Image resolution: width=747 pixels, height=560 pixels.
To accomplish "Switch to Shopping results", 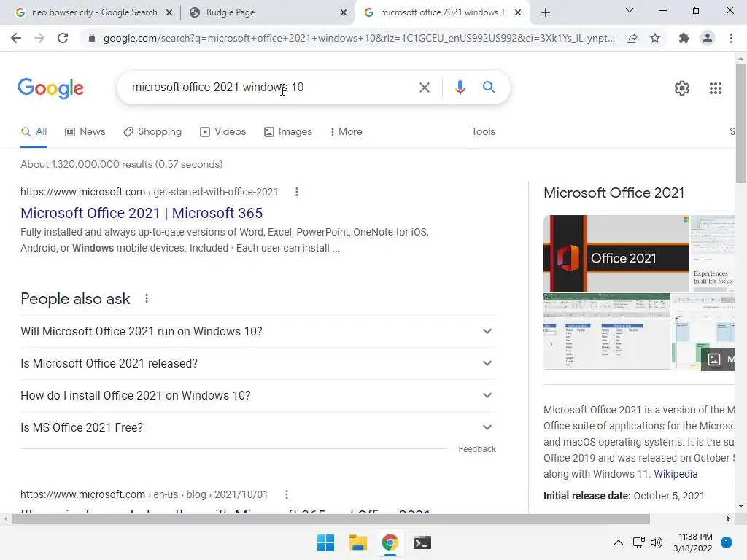I will (152, 131).
